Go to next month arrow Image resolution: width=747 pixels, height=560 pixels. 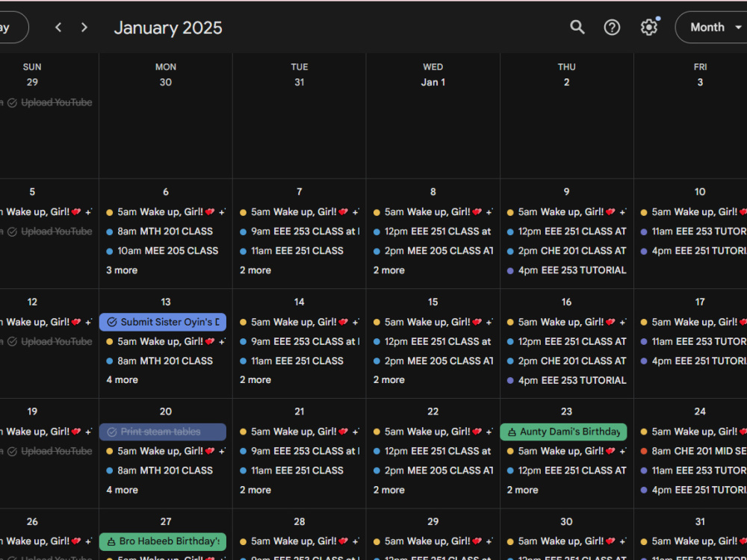pos(84,28)
